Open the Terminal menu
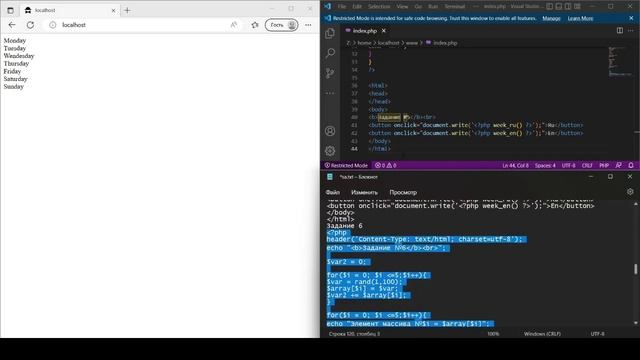Image resolution: width=640 pixels, height=360 pixels. (x=454, y=6)
